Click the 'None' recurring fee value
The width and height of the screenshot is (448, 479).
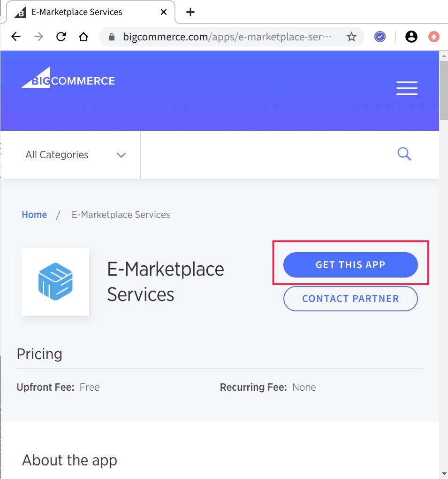point(304,387)
